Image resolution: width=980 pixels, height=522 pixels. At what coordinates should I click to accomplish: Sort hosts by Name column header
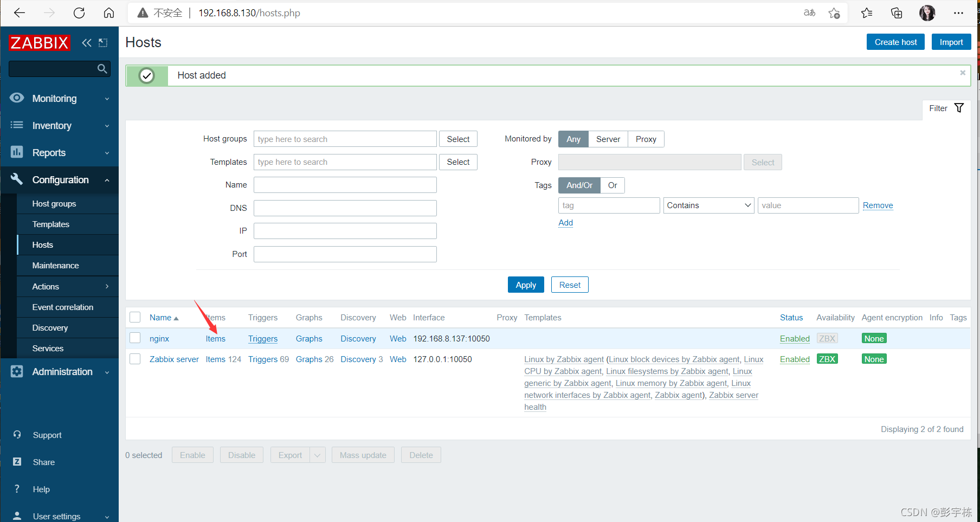point(164,318)
